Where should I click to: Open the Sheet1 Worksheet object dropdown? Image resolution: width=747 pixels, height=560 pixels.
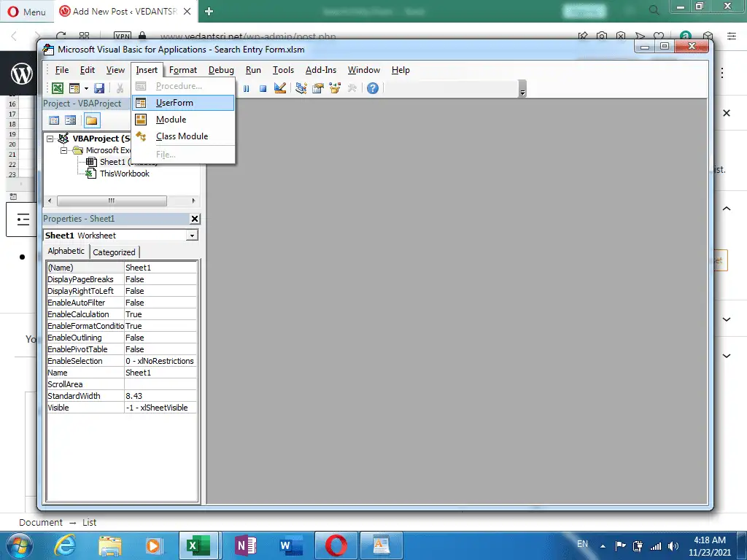tap(192, 236)
